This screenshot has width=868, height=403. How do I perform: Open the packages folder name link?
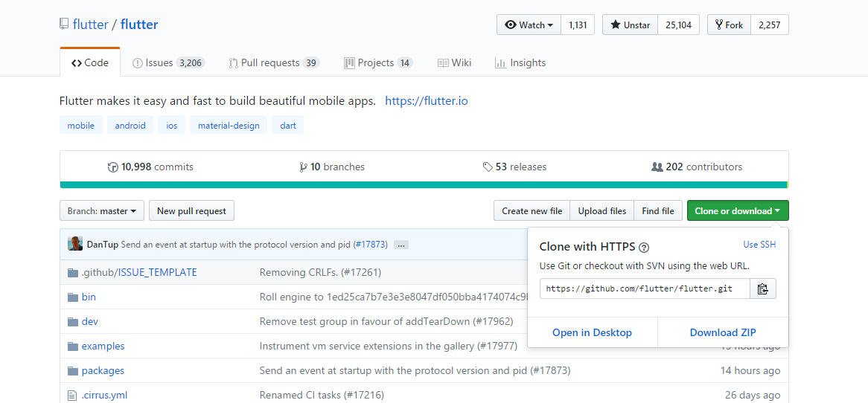pos(103,370)
